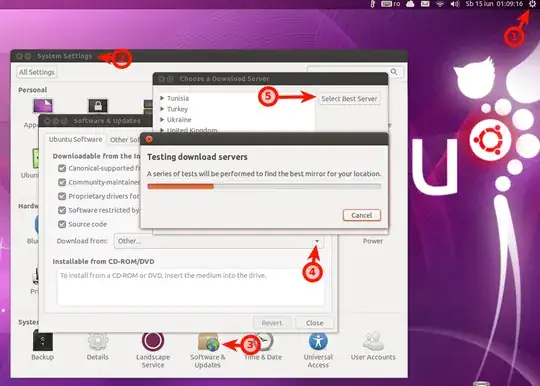Click the System Settings search field
The image size is (540, 386).
(355, 72)
